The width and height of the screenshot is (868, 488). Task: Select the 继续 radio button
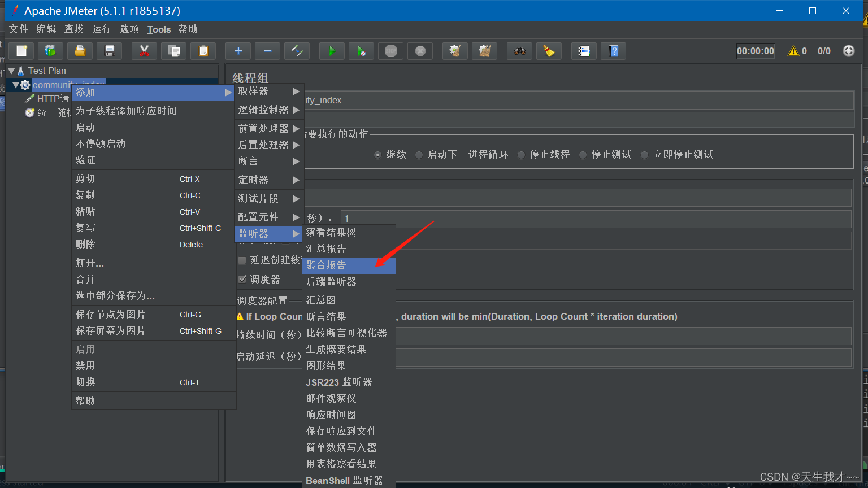pos(377,155)
